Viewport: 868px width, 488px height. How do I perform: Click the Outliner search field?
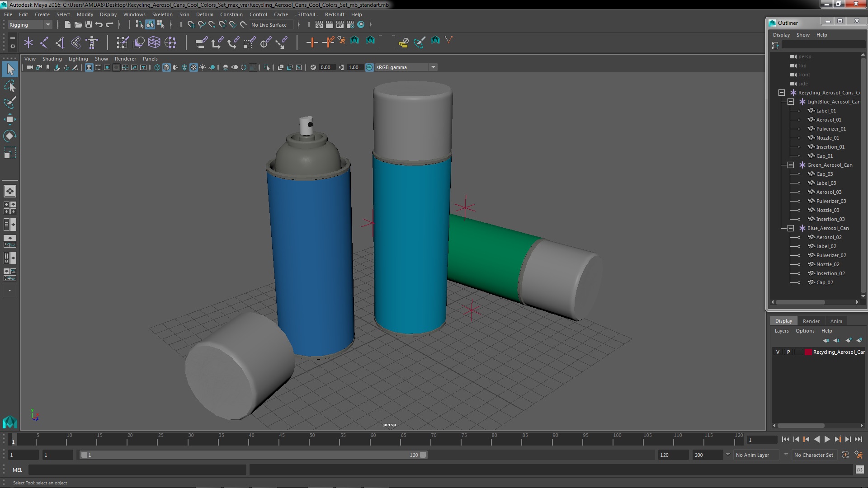pos(823,45)
